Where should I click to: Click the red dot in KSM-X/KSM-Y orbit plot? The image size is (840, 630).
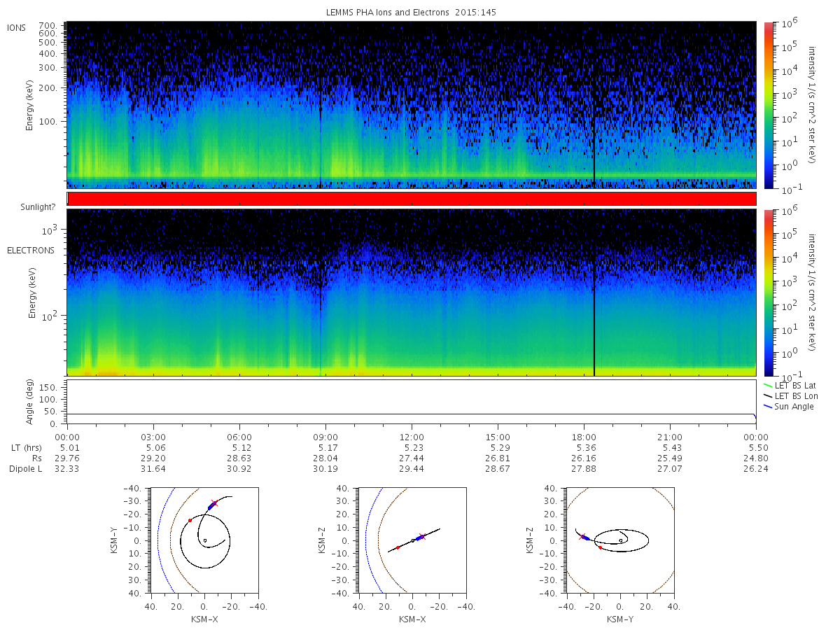point(190,520)
